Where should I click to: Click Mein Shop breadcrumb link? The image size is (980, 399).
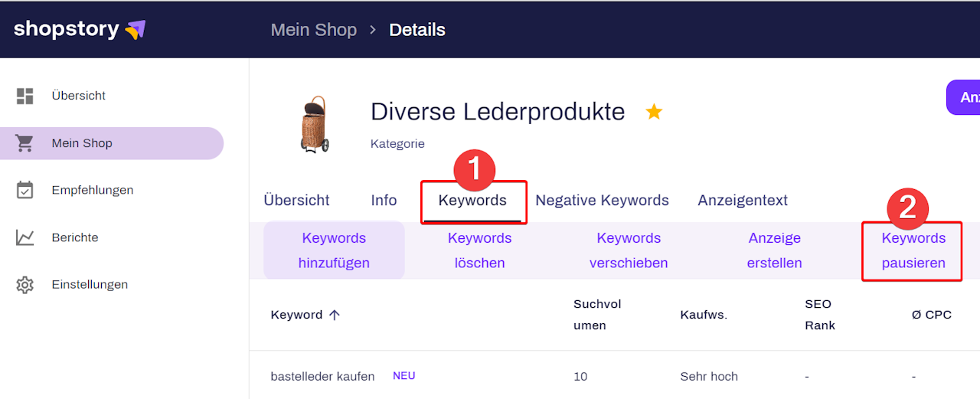point(314,30)
